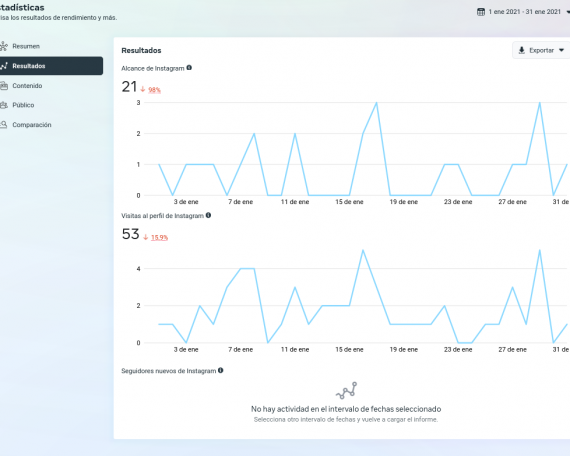Expand the Exportar dropdown arrow
The image size is (570, 456).
561,50
